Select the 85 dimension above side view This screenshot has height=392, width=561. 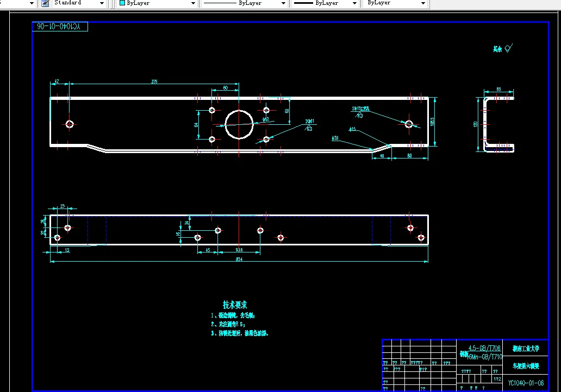tap(498, 89)
